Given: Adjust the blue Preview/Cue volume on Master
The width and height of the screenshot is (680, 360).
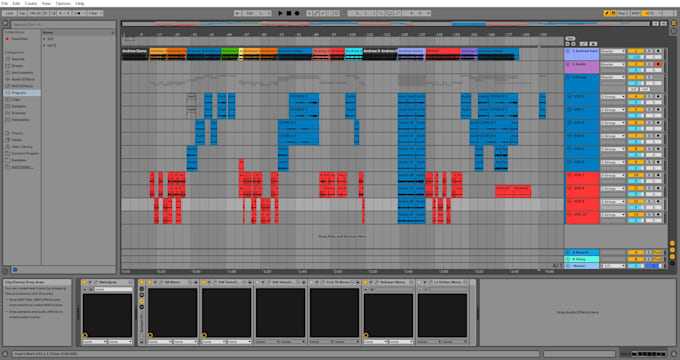Looking at the screenshot, I should tap(653, 266).
